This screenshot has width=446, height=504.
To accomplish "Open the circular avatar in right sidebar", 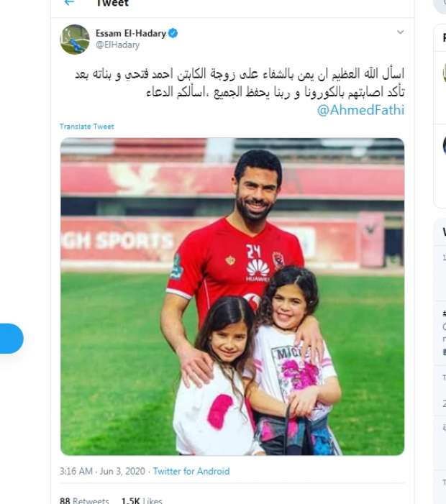I will tap(445, 73).
